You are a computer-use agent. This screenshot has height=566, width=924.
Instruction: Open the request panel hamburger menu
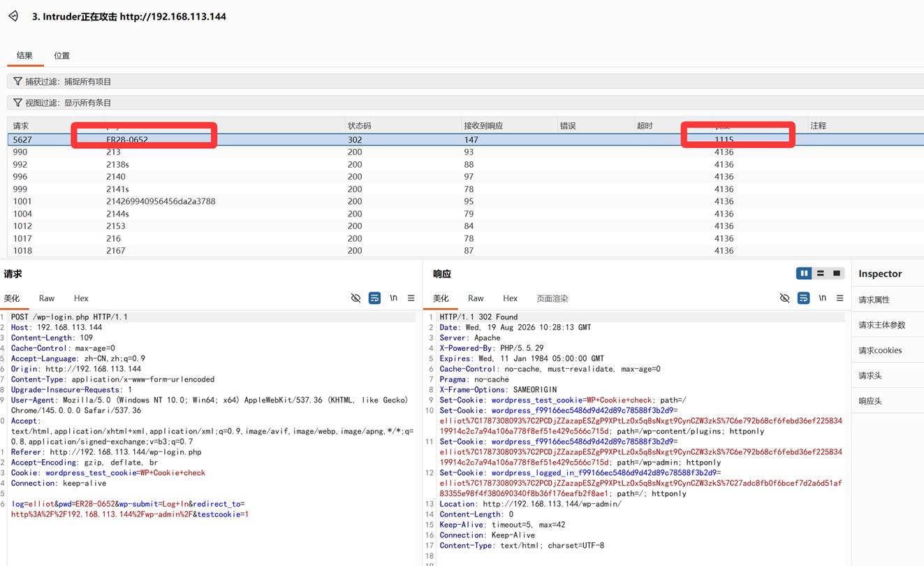click(x=411, y=298)
